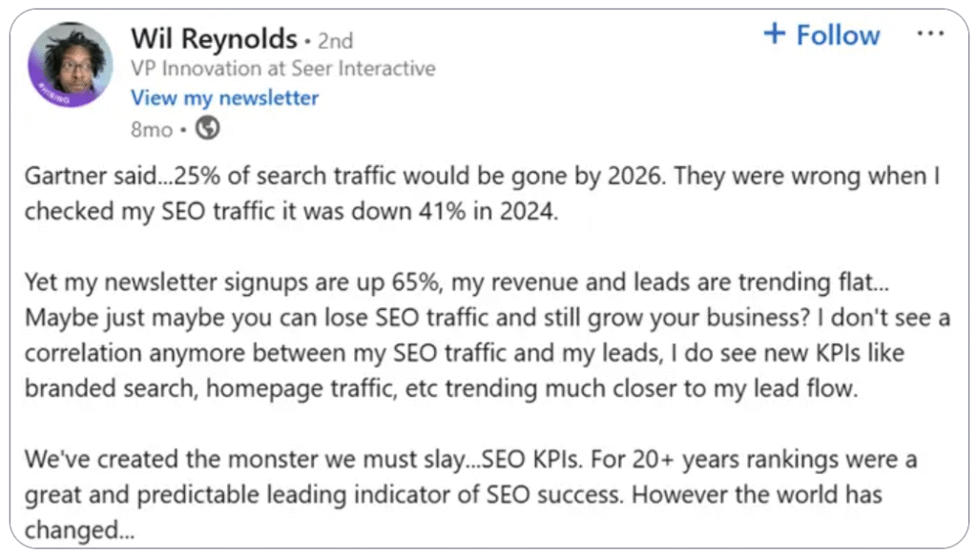Open the three-dot more options menu
This screenshot has height=560, width=977.
pyautogui.click(x=930, y=33)
